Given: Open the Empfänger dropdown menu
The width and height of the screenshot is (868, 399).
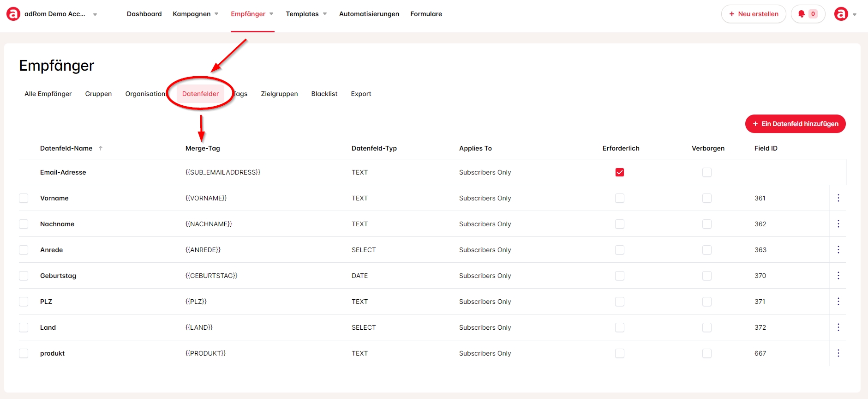Looking at the screenshot, I should (x=252, y=14).
